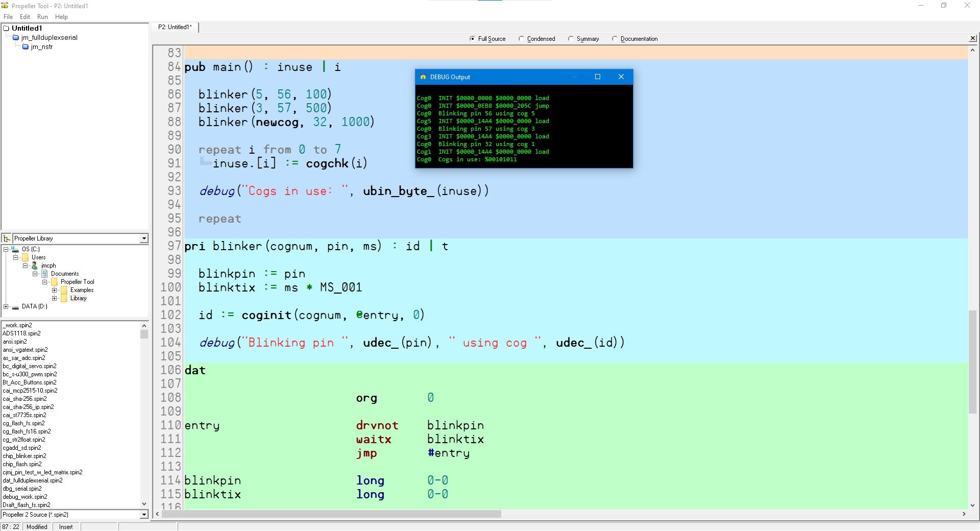
Task: Open the Run menu
Action: (42, 17)
